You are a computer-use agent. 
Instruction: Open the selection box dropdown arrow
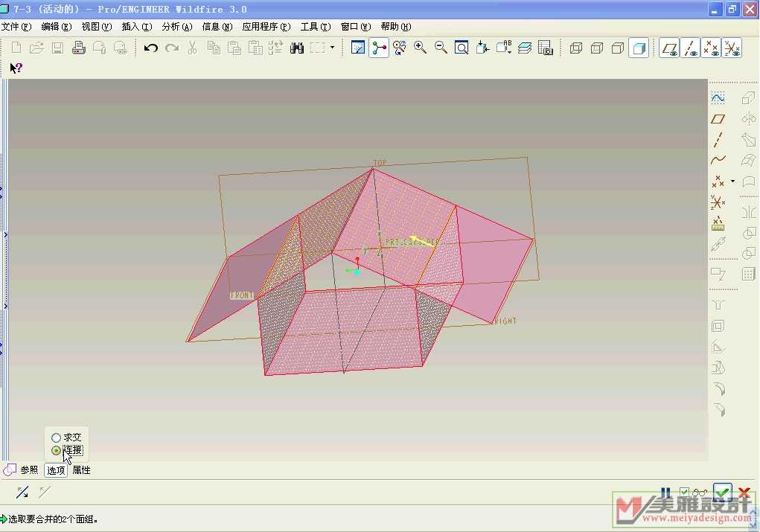[332, 48]
